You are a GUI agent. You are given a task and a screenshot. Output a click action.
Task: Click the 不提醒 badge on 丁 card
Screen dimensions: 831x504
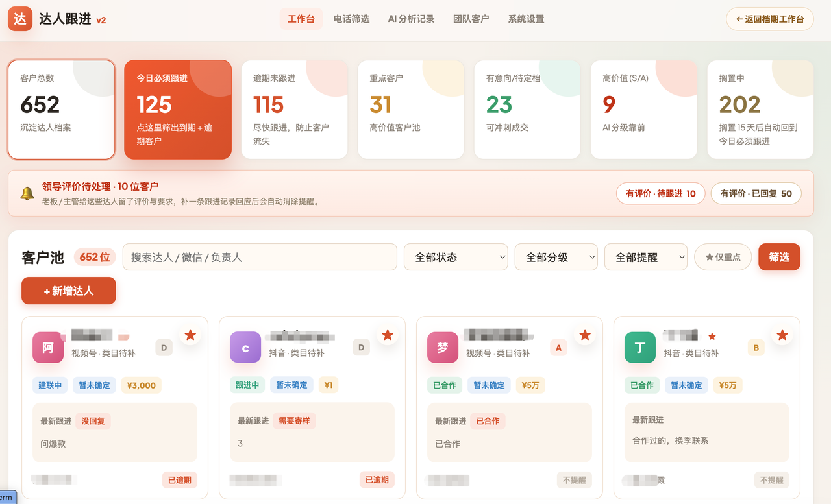tap(772, 480)
